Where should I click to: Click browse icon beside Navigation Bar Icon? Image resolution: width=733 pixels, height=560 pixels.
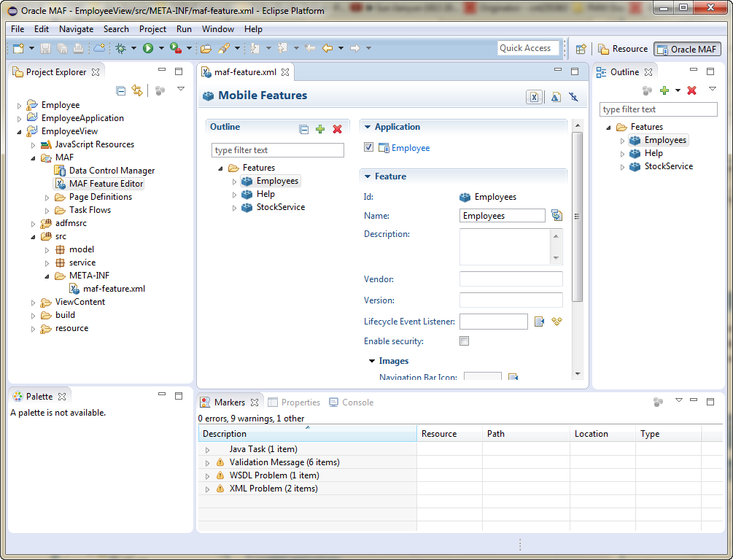tap(513, 377)
